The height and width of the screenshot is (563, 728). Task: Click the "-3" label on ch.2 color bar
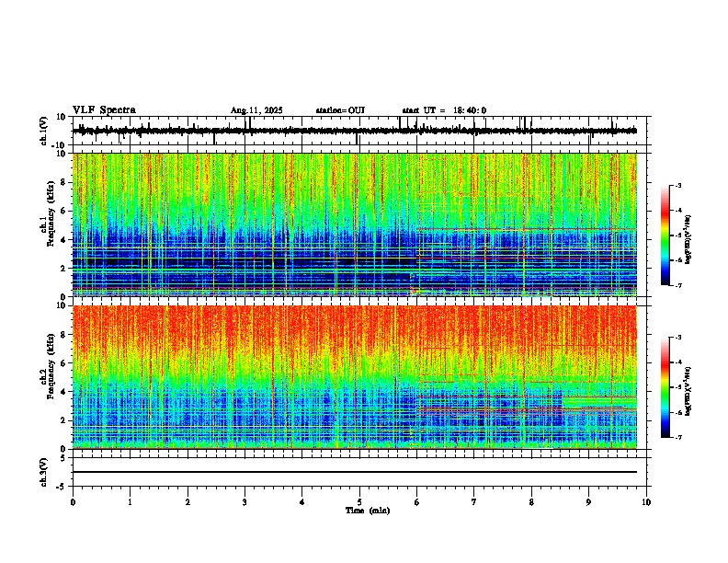click(677, 338)
